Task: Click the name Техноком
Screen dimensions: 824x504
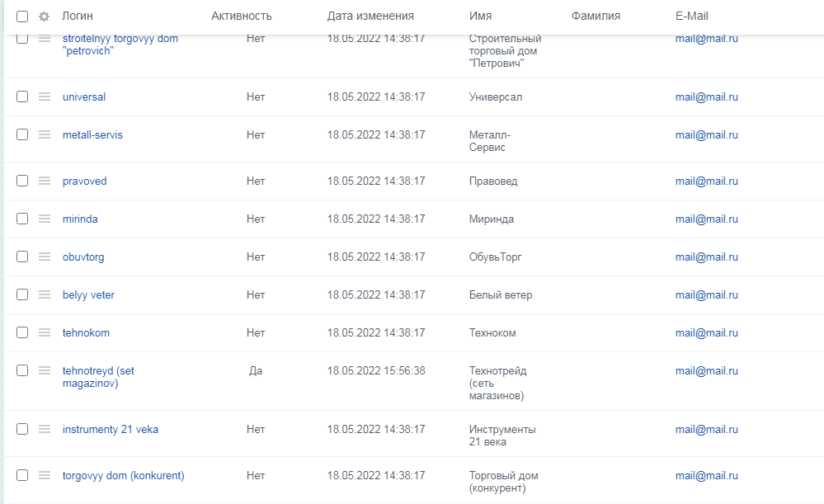Action: (x=492, y=332)
